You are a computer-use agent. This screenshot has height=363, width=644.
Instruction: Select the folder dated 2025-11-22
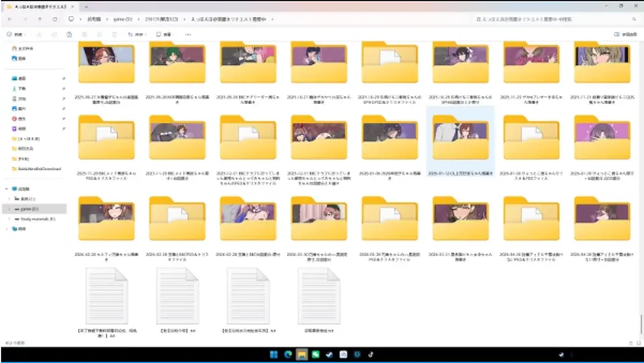pos(531,72)
